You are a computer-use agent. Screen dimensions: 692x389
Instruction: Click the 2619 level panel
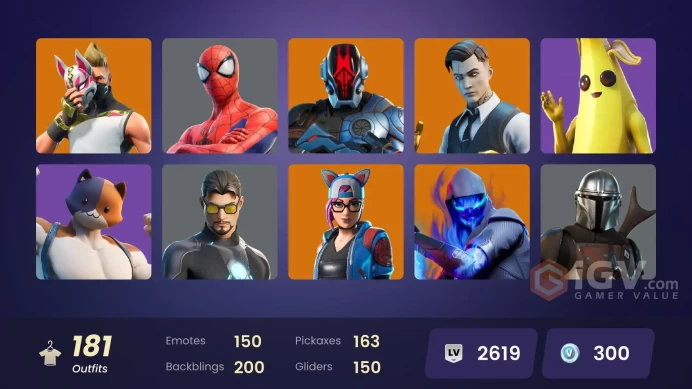[x=481, y=353]
